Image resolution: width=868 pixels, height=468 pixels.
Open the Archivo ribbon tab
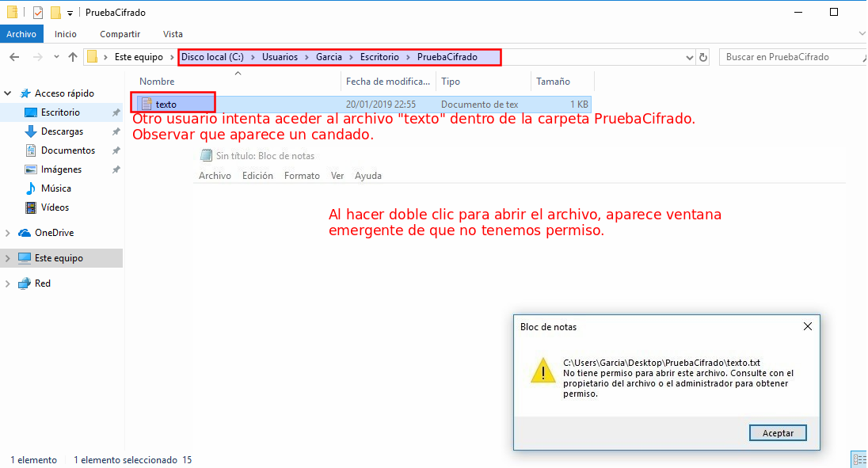tap(21, 34)
